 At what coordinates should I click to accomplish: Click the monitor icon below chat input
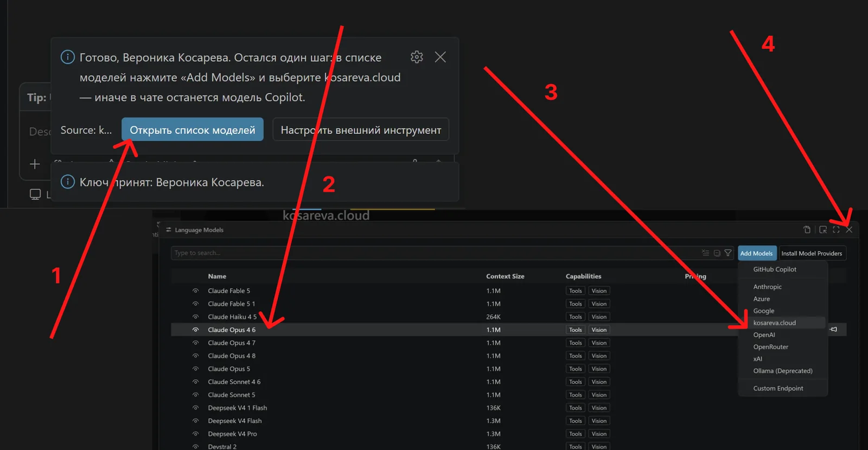point(35,194)
